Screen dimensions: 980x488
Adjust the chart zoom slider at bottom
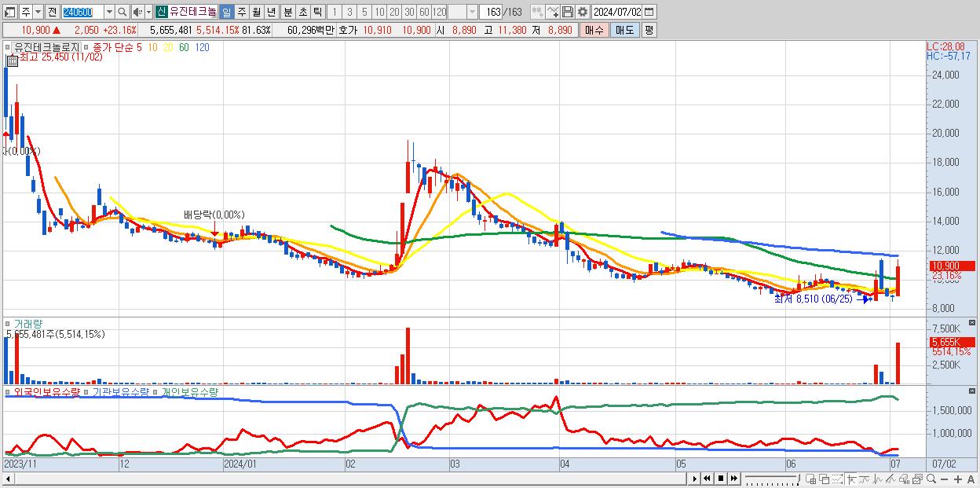(x=772, y=479)
